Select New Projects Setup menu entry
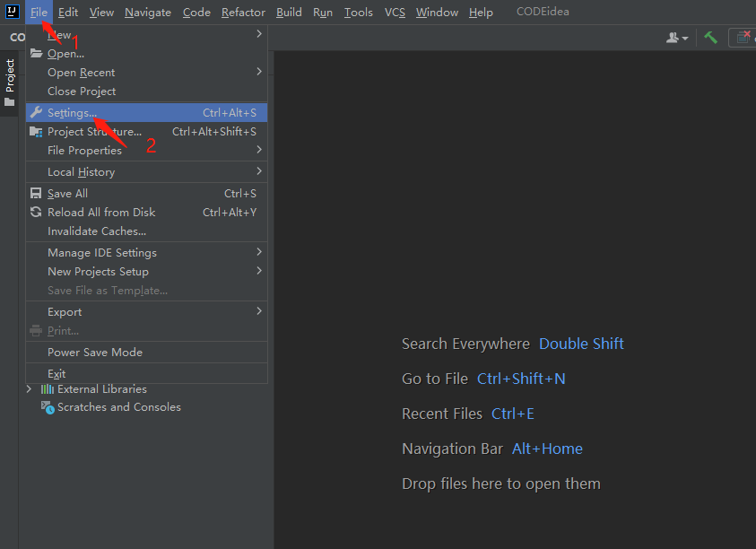Viewport: 756px width, 549px height. [x=146, y=271]
